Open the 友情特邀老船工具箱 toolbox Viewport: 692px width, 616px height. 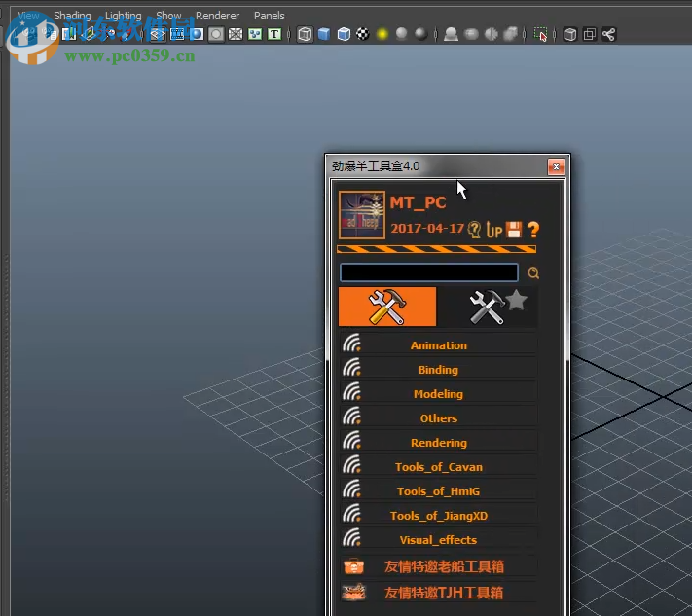(x=438, y=566)
